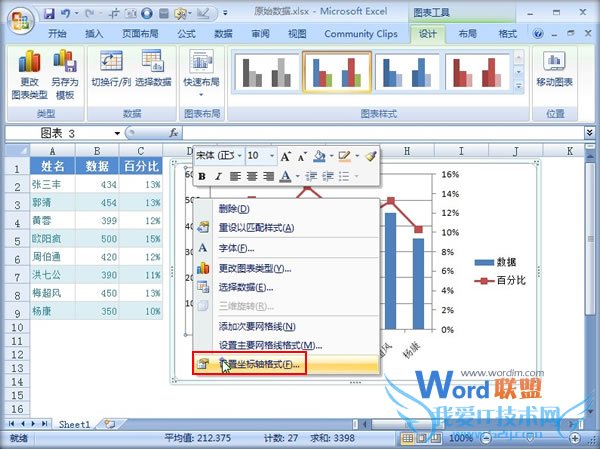Viewport: 600px width, 449px height.
Task: Click the font color A icon
Action: [285, 176]
